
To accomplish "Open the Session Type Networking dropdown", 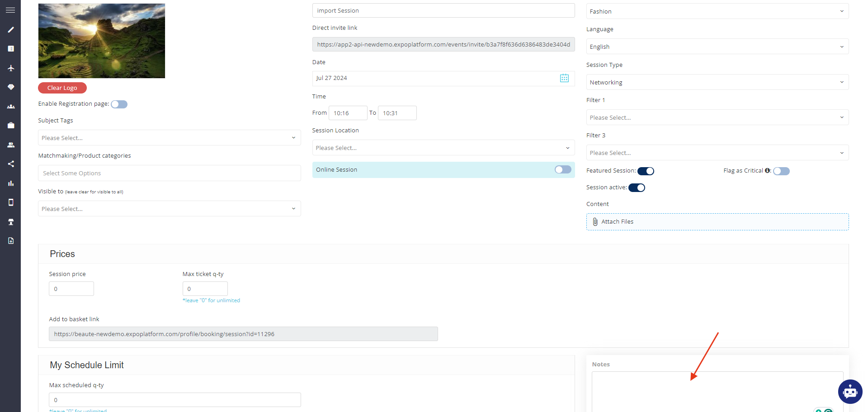I will click(717, 82).
